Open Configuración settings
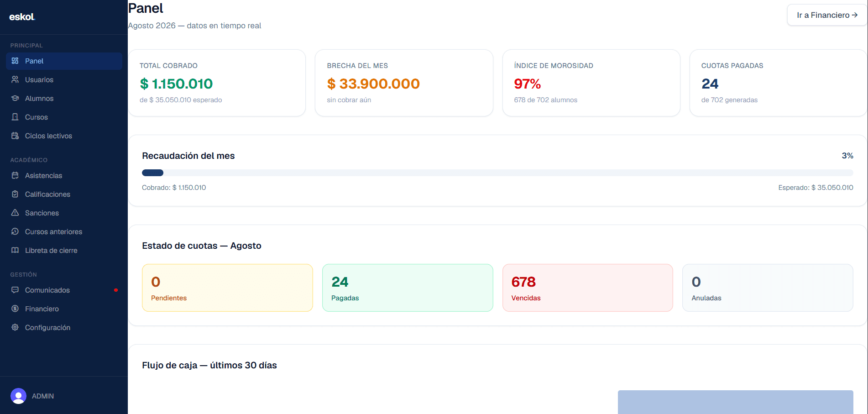The width and height of the screenshot is (868, 414). pyautogui.click(x=64, y=328)
